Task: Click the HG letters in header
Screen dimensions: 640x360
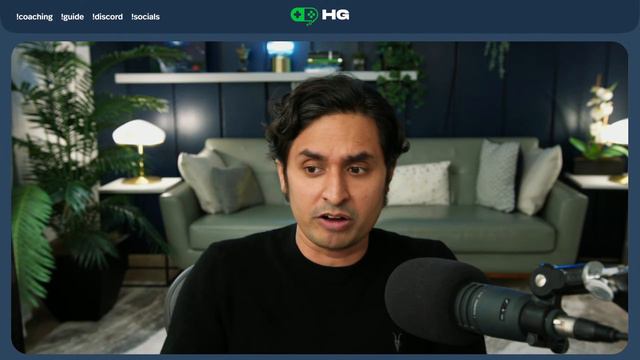Action: tap(336, 15)
